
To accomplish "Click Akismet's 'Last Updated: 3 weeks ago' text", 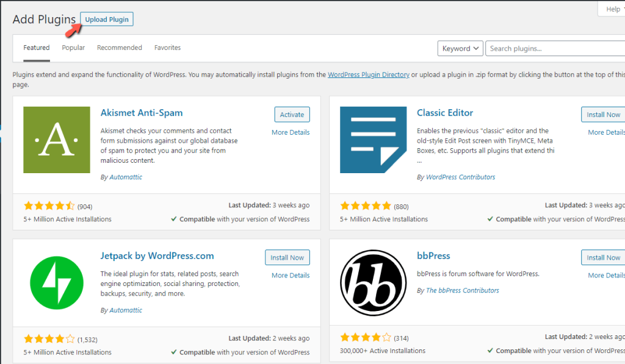I will [x=269, y=205].
